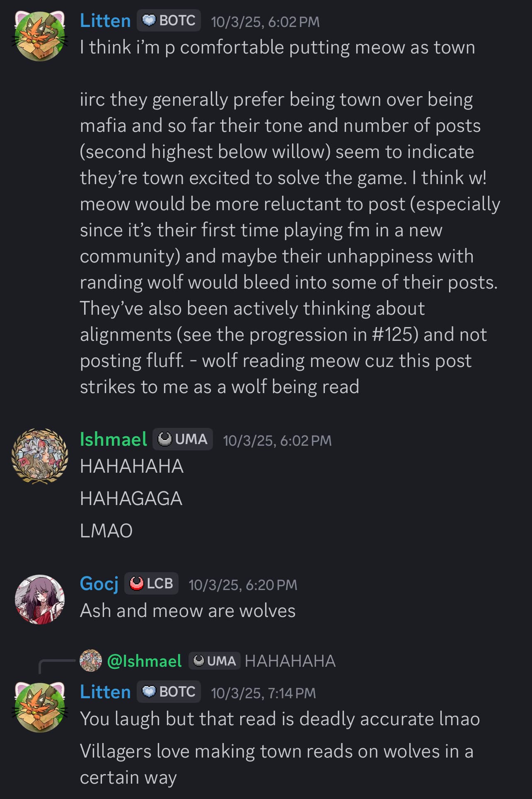Tap the LCB server tag next to Gocj
The image size is (532, 799).
point(151,583)
